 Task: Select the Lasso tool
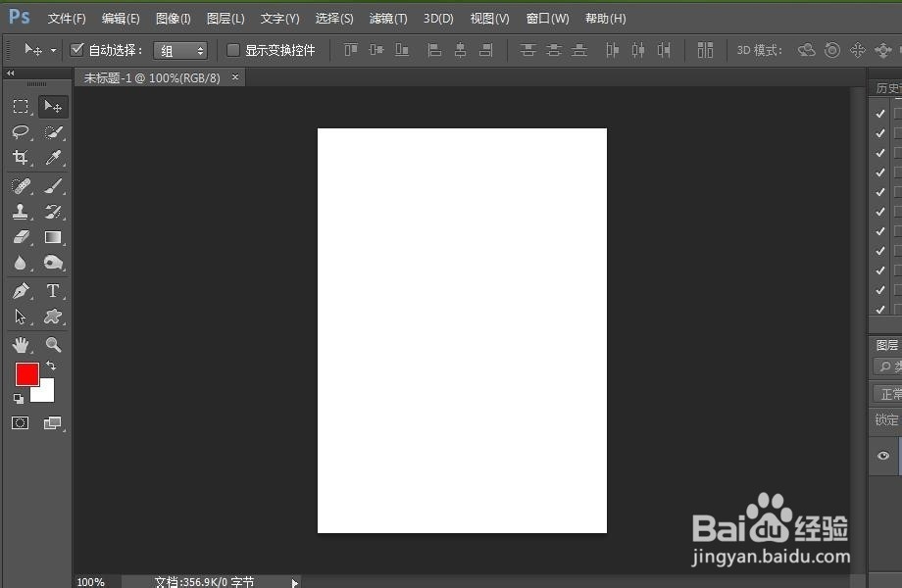click(x=21, y=132)
